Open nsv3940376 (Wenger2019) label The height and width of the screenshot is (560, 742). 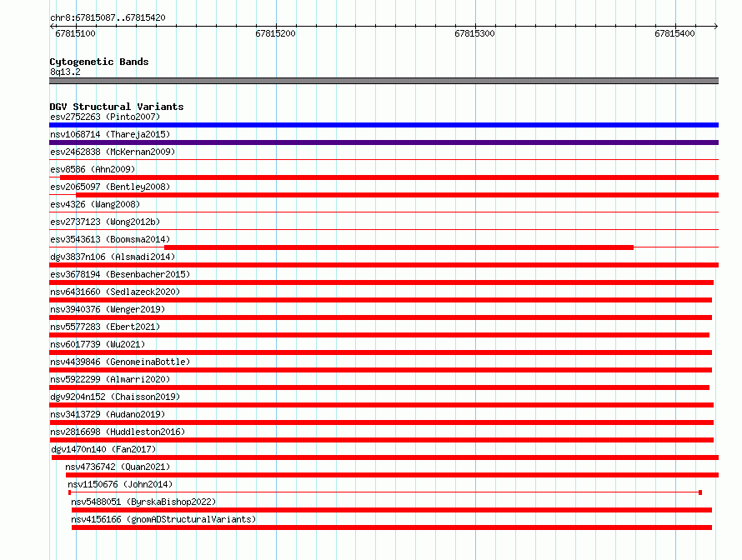(x=108, y=309)
